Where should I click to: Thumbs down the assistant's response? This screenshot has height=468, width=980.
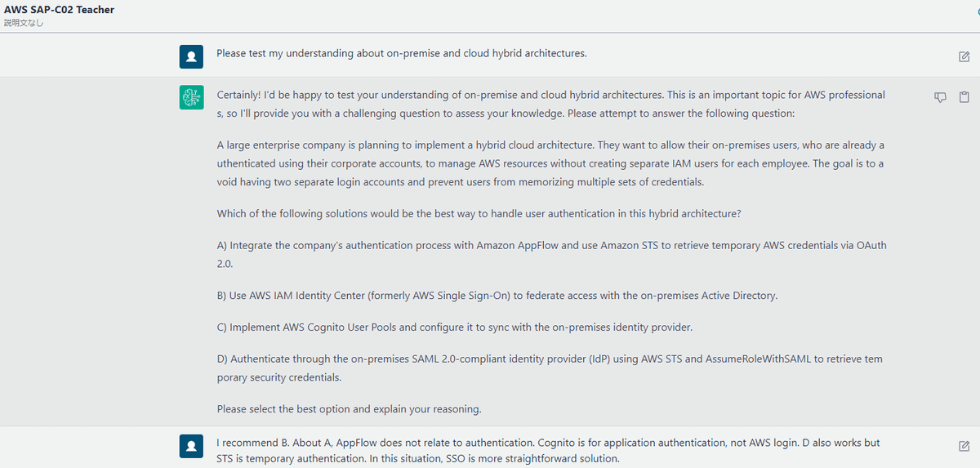tap(940, 97)
